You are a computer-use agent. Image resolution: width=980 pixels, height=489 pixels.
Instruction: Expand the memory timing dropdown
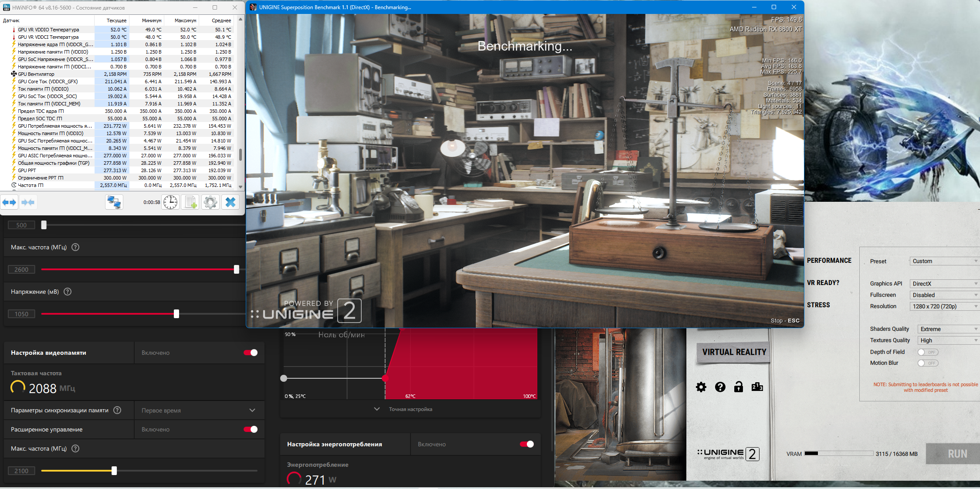252,411
